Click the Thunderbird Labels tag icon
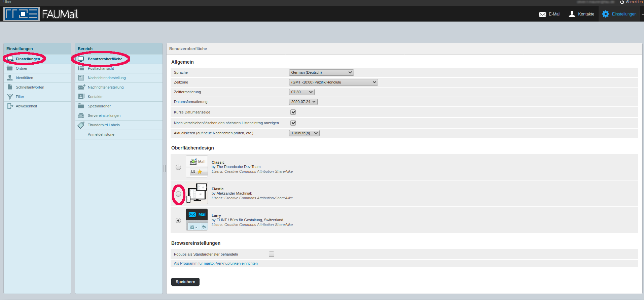This screenshot has width=644, height=300. click(81, 125)
